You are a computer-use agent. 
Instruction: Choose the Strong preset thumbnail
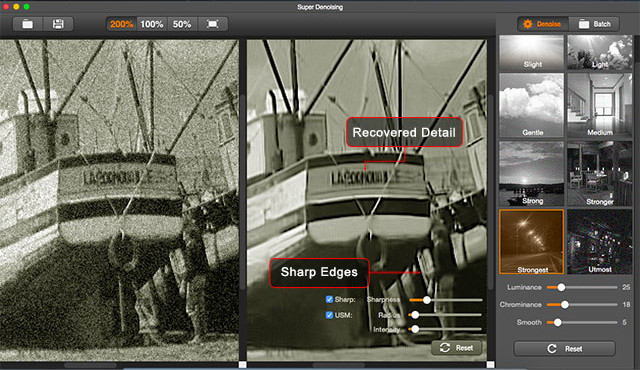(531, 173)
